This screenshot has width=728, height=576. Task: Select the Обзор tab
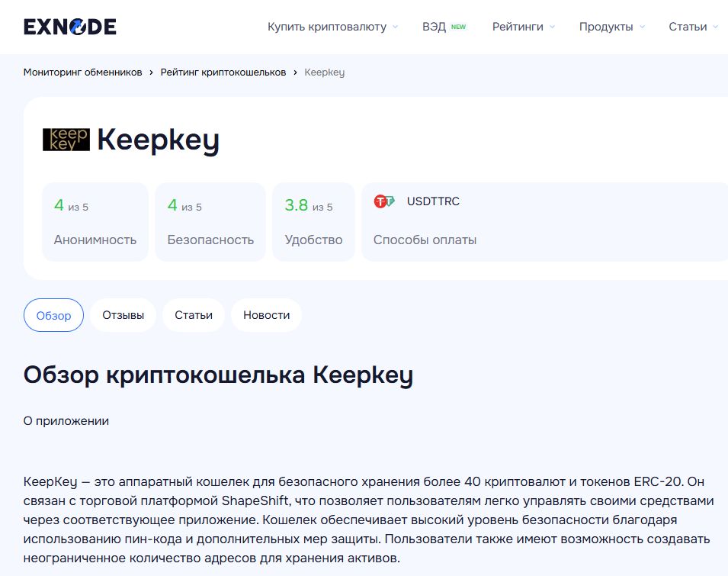[54, 315]
